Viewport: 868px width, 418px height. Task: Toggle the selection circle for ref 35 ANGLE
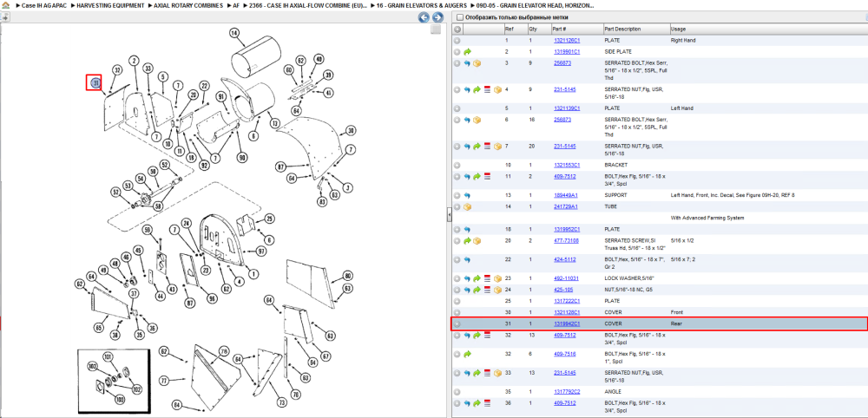coord(457,392)
